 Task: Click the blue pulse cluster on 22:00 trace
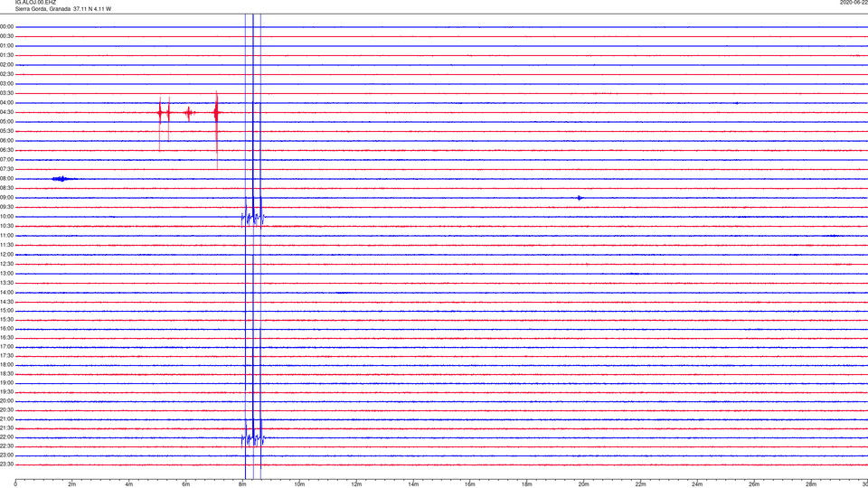[253, 439]
